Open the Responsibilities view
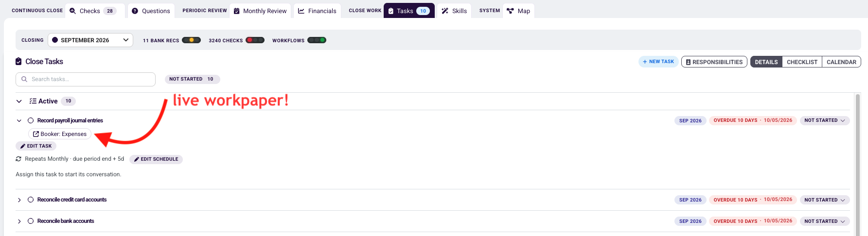The image size is (868, 236). click(x=714, y=62)
